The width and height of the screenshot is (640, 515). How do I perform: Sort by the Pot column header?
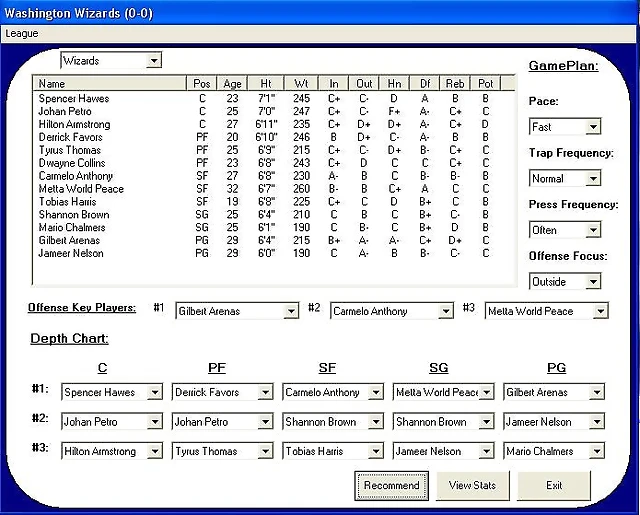485,84
